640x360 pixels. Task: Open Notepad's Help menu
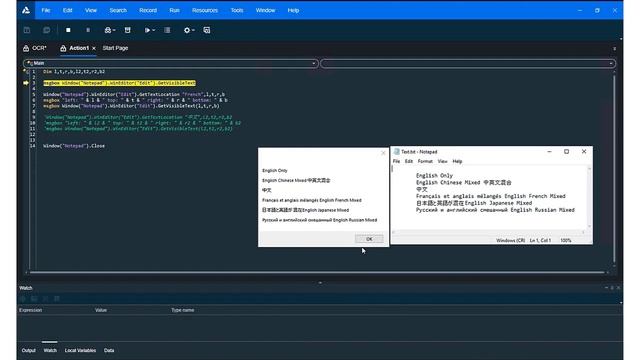[457, 161]
